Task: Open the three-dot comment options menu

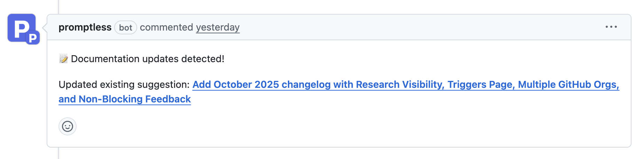Action: (x=611, y=27)
